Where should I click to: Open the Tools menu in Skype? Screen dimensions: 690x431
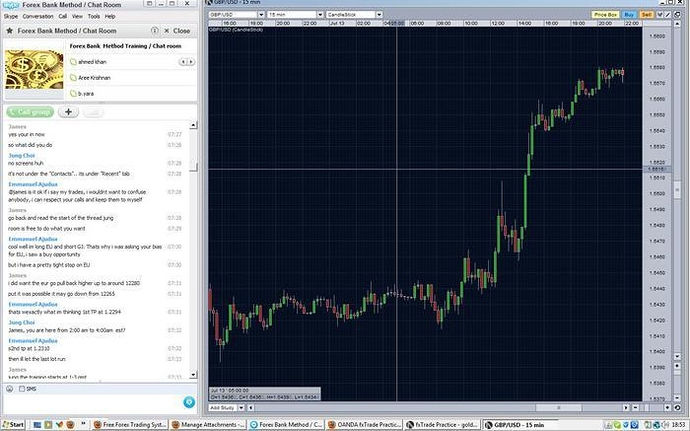click(94, 16)
